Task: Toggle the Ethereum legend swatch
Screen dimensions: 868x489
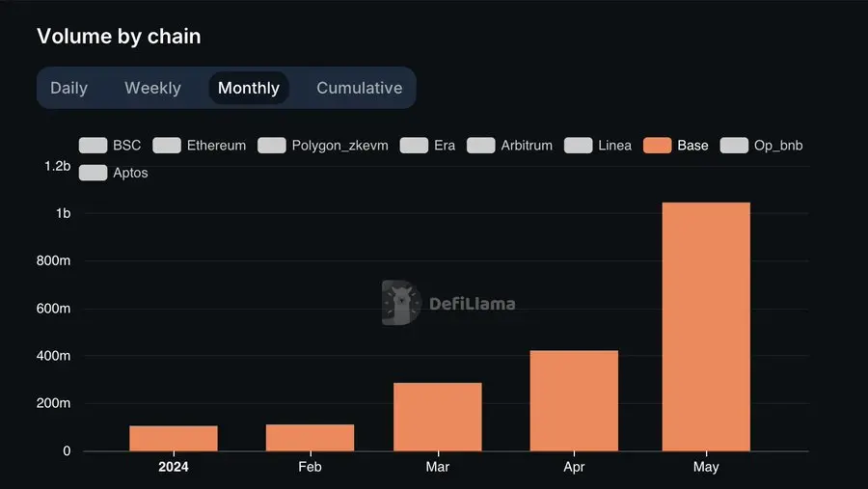Action: (x=167, y=146)
